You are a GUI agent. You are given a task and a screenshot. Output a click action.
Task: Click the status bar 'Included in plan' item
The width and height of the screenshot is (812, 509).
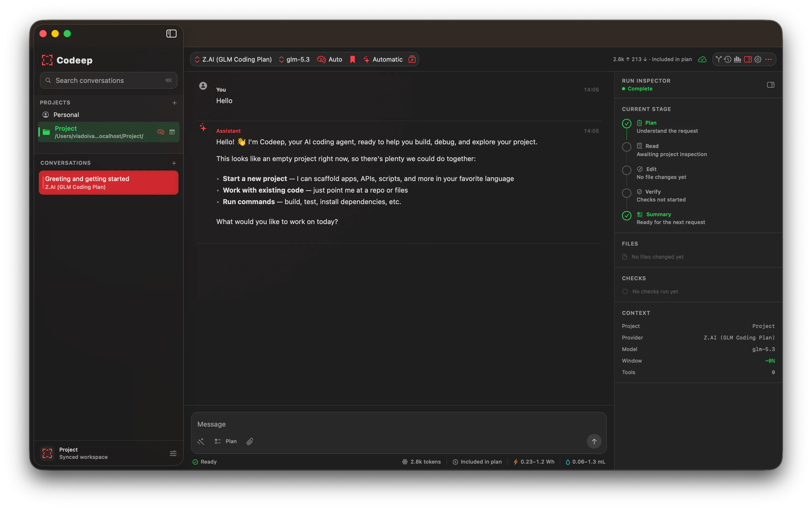pyautogui.click(x=477, y=462)
